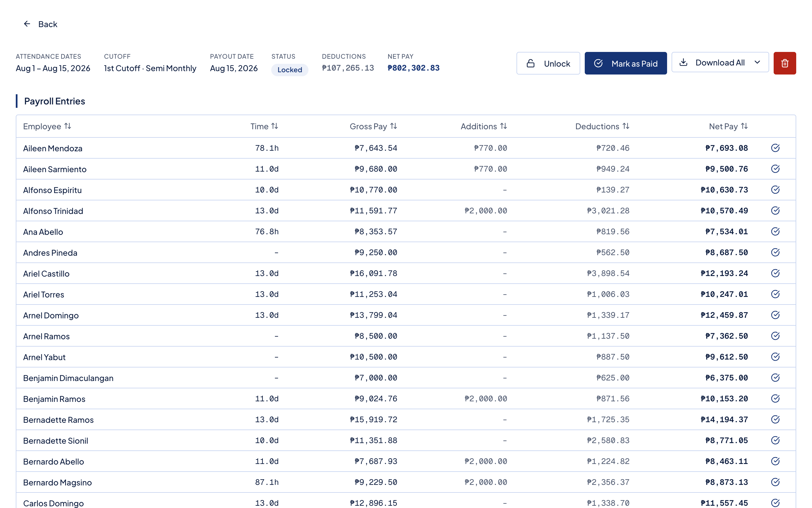Click check-circle icon for Arnel Yabut
The width and height of the screenshot is (812, 508).
click(775, 357)
